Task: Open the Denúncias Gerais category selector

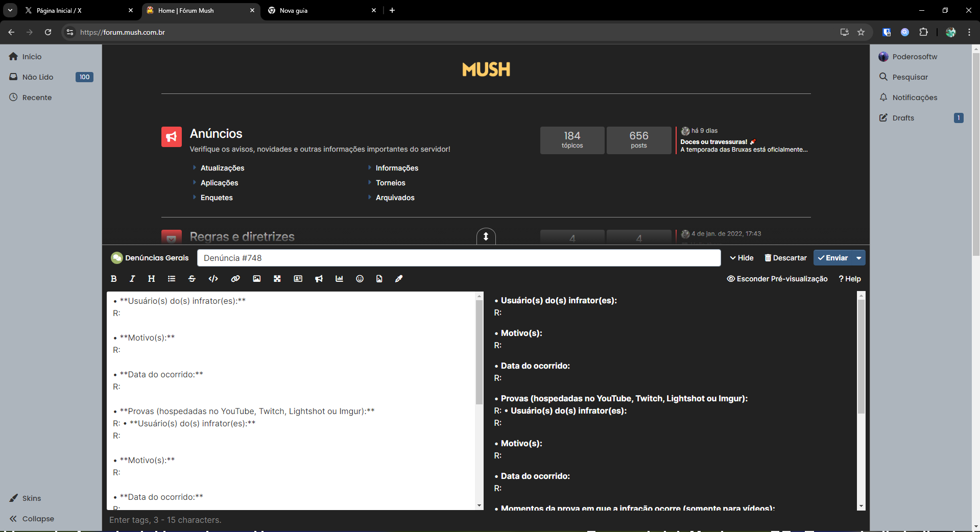Action: [x=150, y=258]
